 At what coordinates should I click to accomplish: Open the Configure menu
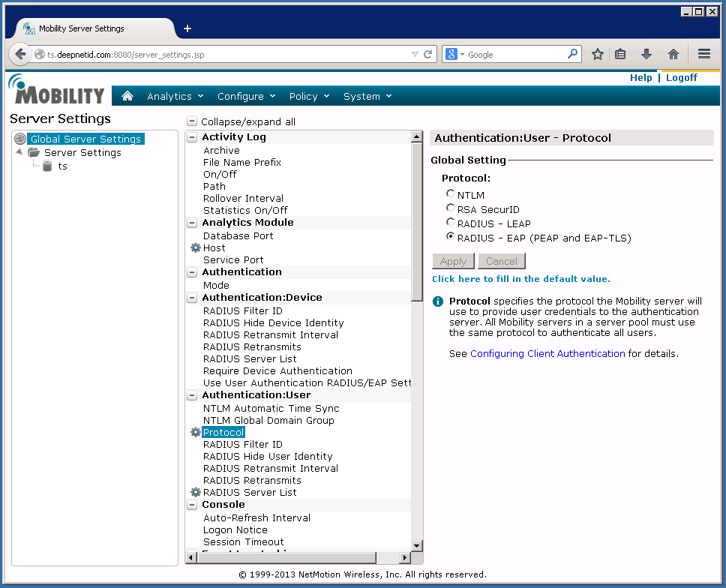click(x=246, y=96)
